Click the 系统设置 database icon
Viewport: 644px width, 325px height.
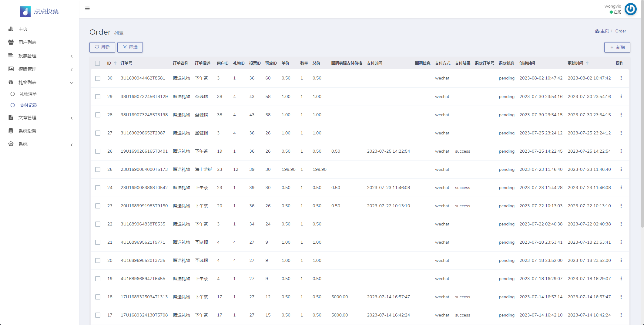point(11,131)
